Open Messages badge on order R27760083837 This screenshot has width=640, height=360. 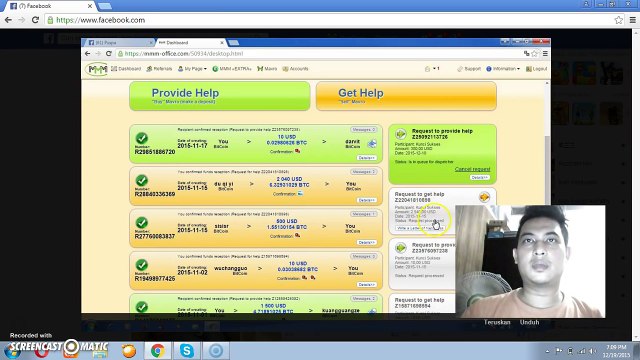pos(363,214)
